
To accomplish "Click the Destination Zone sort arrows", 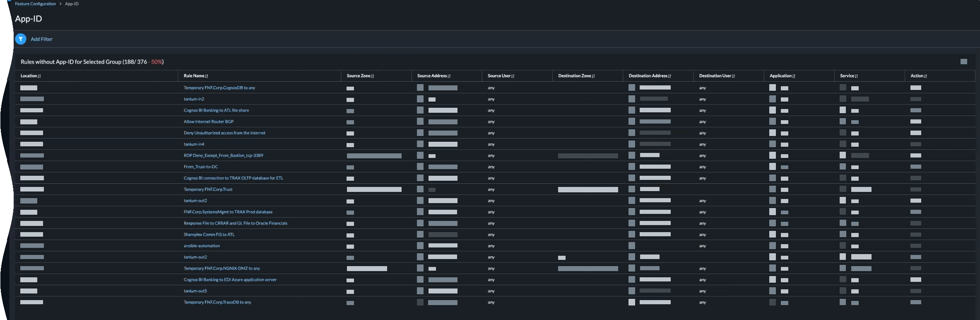I will 593,76.
